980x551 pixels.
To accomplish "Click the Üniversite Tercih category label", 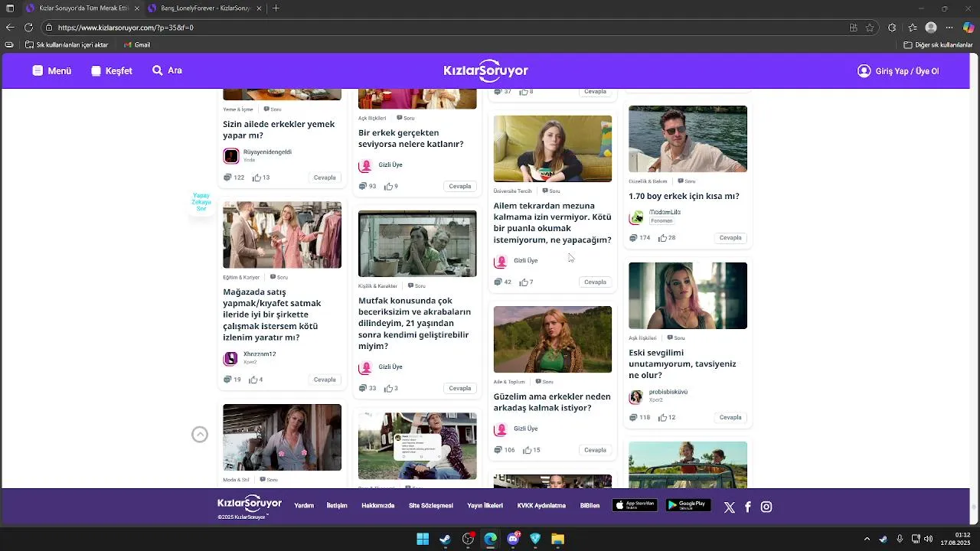I will tap(512, 191).
